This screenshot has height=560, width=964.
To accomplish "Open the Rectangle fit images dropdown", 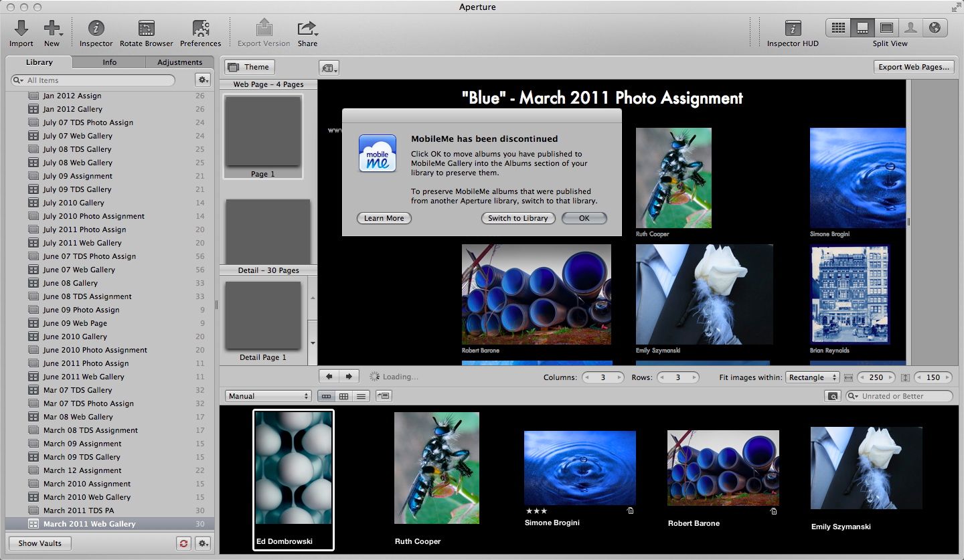I will (812, 377).
